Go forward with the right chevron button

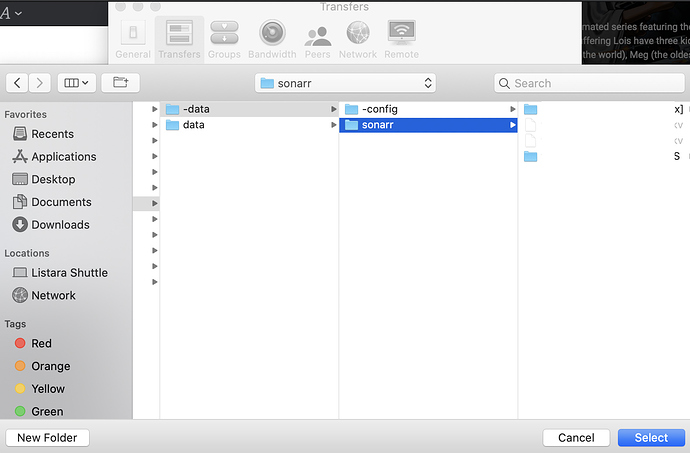[40, 83]
